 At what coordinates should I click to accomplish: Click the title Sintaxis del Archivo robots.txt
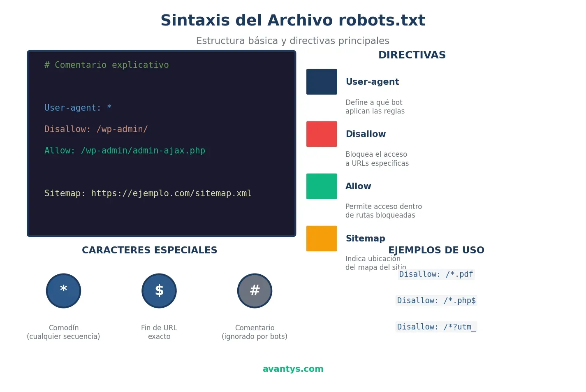(x=293, y=21)
